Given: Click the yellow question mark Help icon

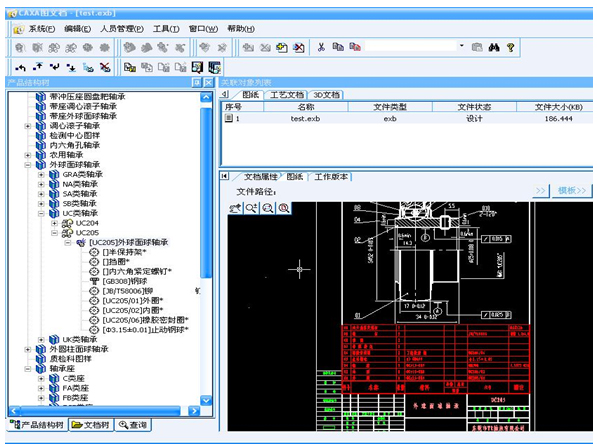Looking at the screenshot, I should coord(511,47).
